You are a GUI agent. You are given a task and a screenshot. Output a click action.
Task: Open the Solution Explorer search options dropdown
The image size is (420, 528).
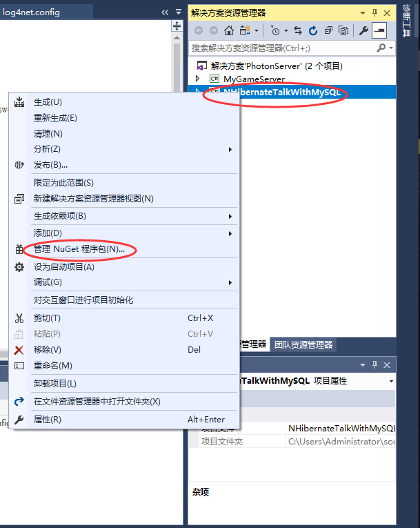point(391,48)
